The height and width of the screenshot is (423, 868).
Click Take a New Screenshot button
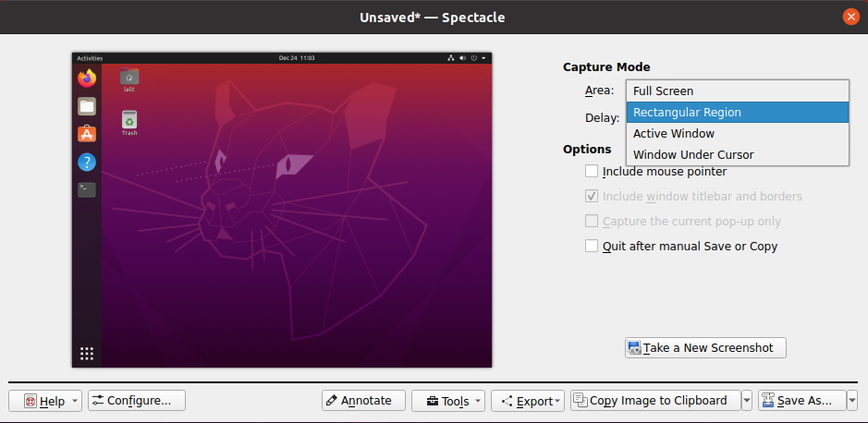(x=705, y=348)
